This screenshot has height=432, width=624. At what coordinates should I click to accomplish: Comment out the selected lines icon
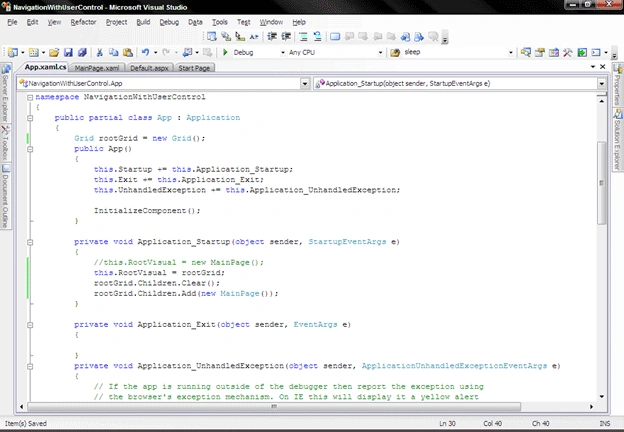pos(303,37)
